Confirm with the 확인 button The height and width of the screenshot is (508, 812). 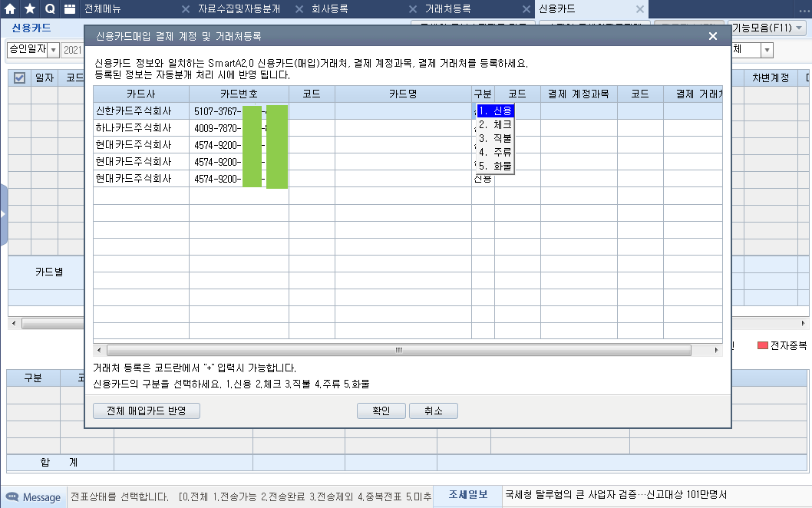point(381,411)
